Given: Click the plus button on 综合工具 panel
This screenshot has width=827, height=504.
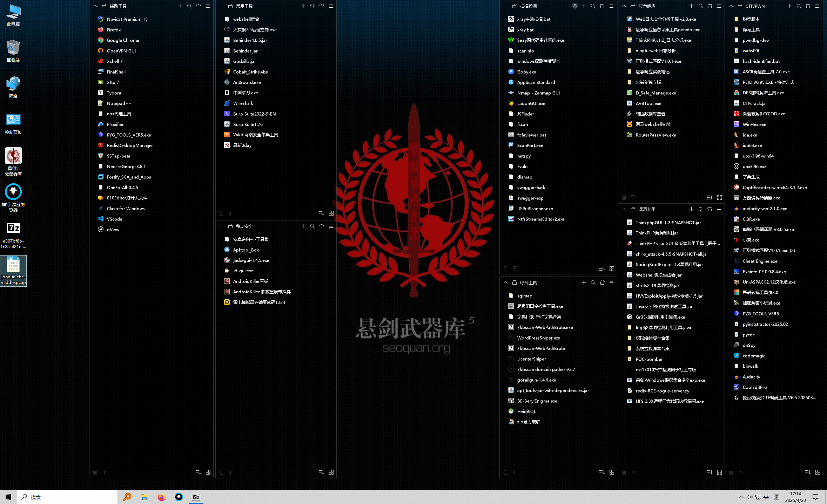Looking at the screenshot, I should [x=584, y=282].
